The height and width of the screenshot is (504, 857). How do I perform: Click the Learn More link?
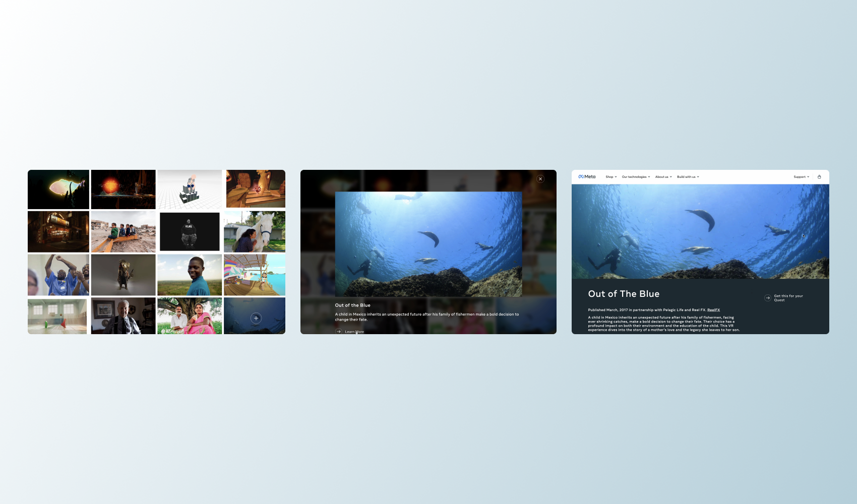[354, 332]
